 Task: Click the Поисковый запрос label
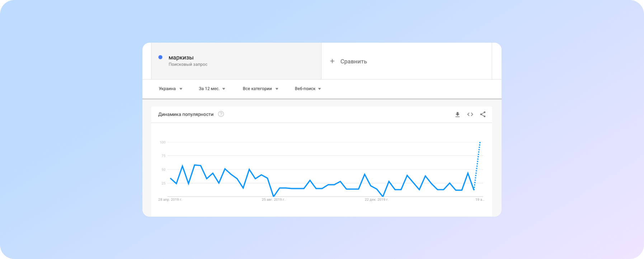[188, 65]
